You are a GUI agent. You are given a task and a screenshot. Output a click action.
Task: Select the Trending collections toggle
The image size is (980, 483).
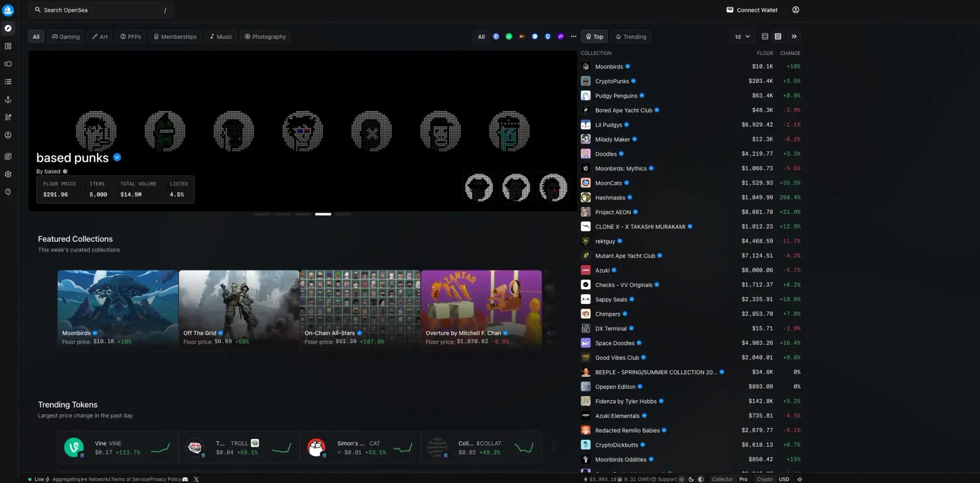631,37
